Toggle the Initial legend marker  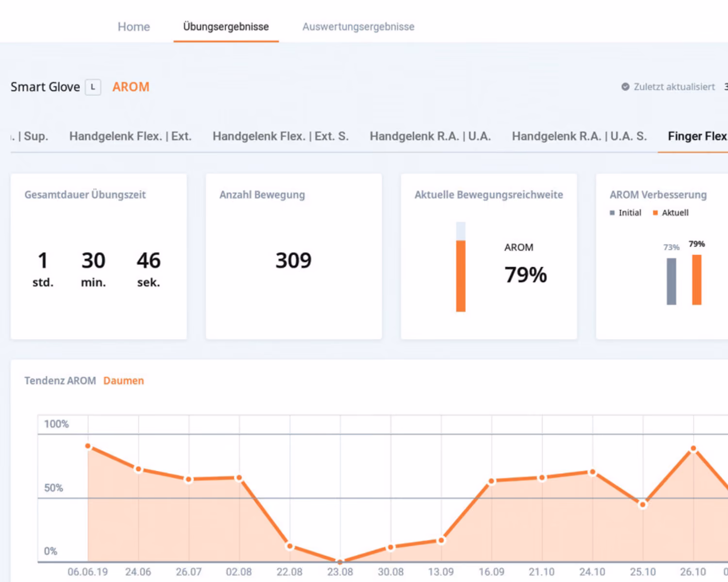(x=612, y=213)
